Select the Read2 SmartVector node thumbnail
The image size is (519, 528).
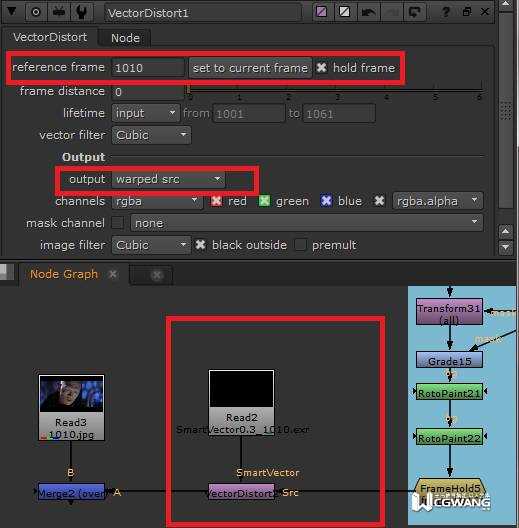tap(241, 403)
